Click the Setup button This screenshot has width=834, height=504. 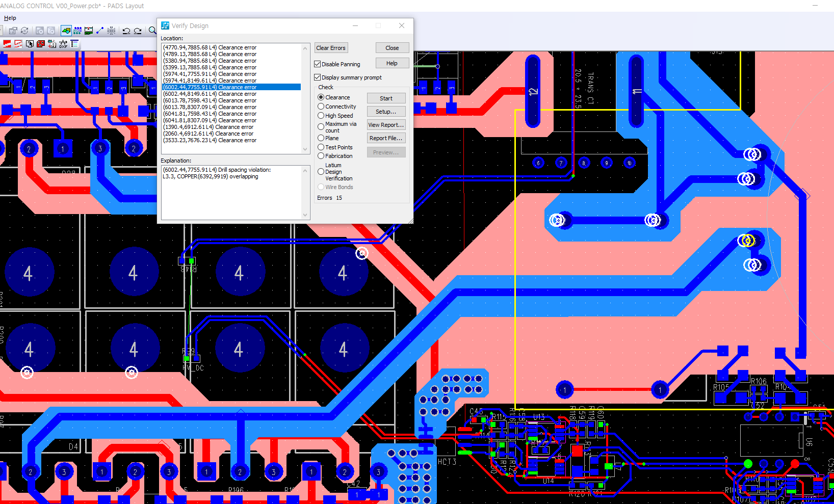click(x=386, y=112)
